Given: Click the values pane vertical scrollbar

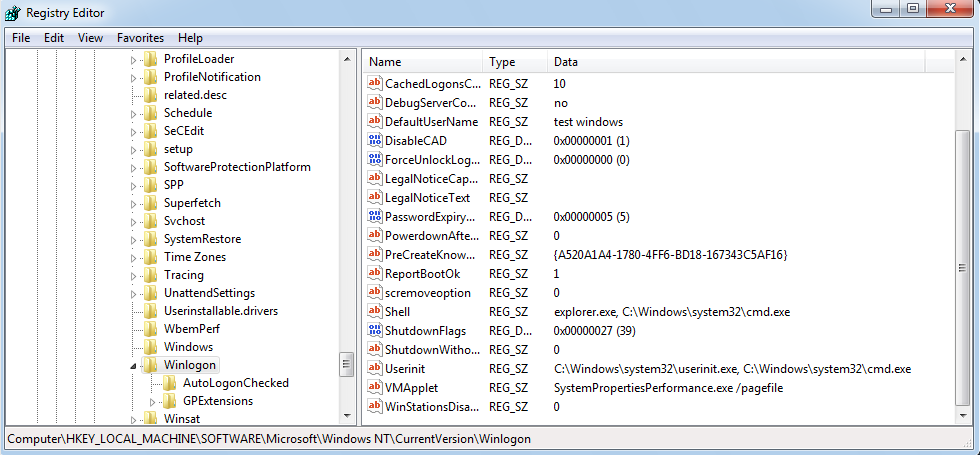Looking at the screenshot, I should tap(962, 270).
